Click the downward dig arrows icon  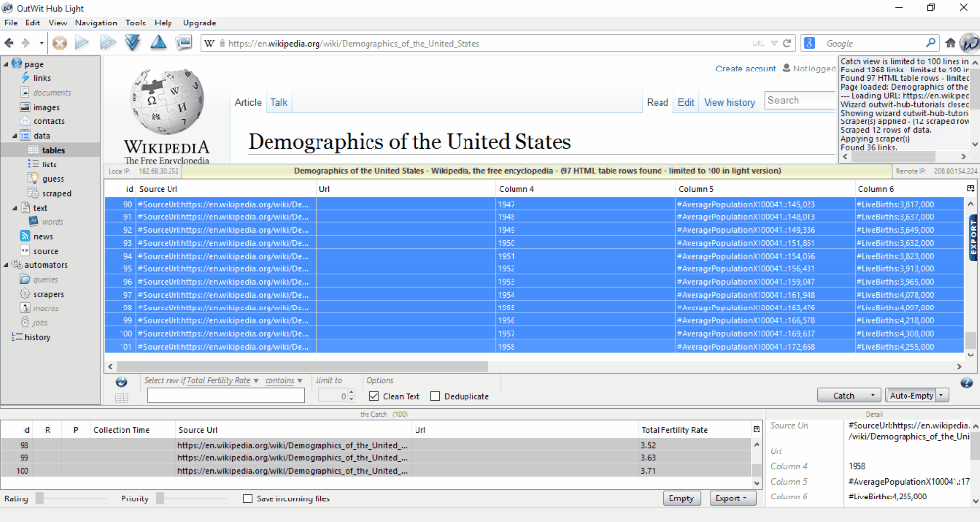pos(132,42)
